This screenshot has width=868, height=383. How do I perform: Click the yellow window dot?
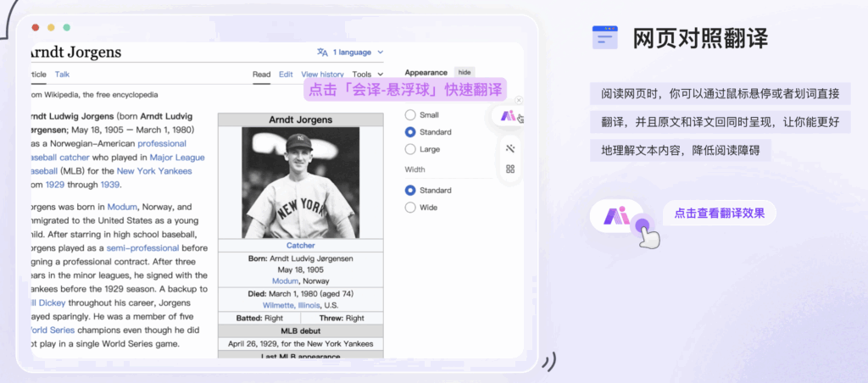click(51, 27)
